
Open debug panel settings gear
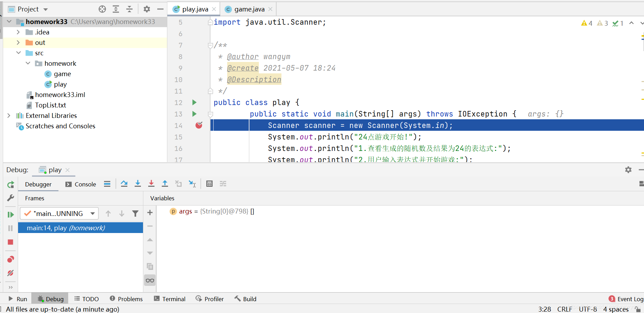coord(628,170)
